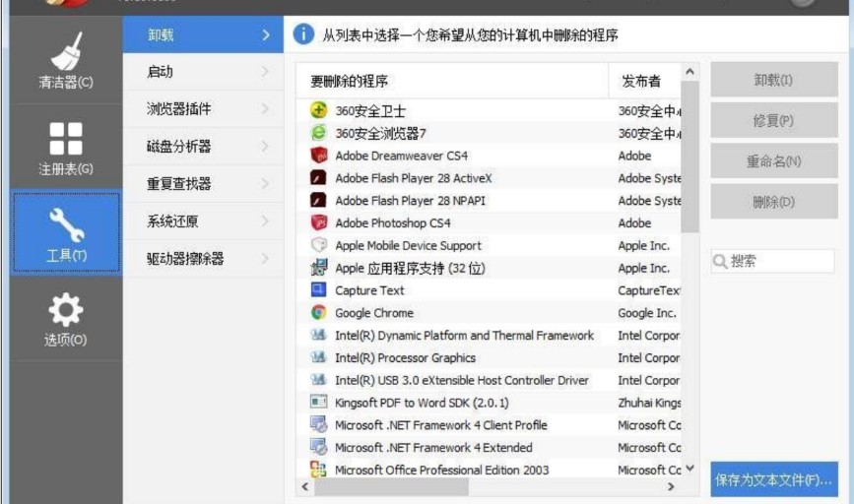Click the program list vertical scrollbar thumb

pos(690,157)
